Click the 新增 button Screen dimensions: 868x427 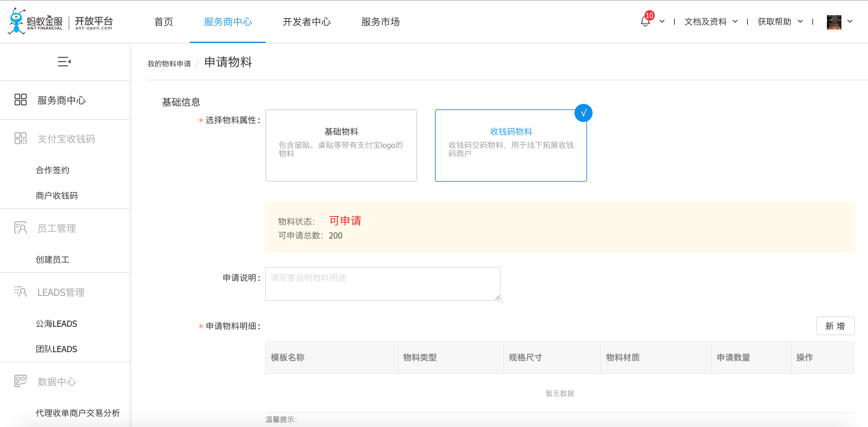[835, 326]
